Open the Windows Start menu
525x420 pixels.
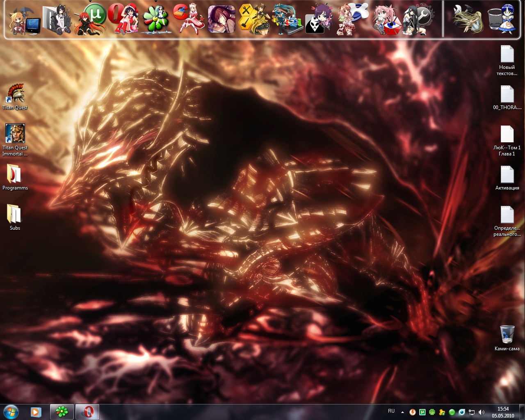click(x=11, y=411)
